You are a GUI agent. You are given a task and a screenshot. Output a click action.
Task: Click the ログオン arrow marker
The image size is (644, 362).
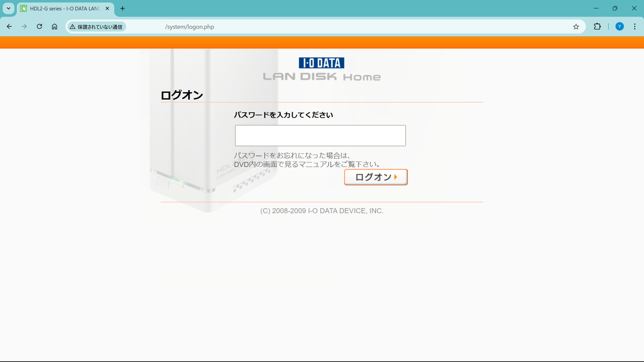tap(396, 177)
